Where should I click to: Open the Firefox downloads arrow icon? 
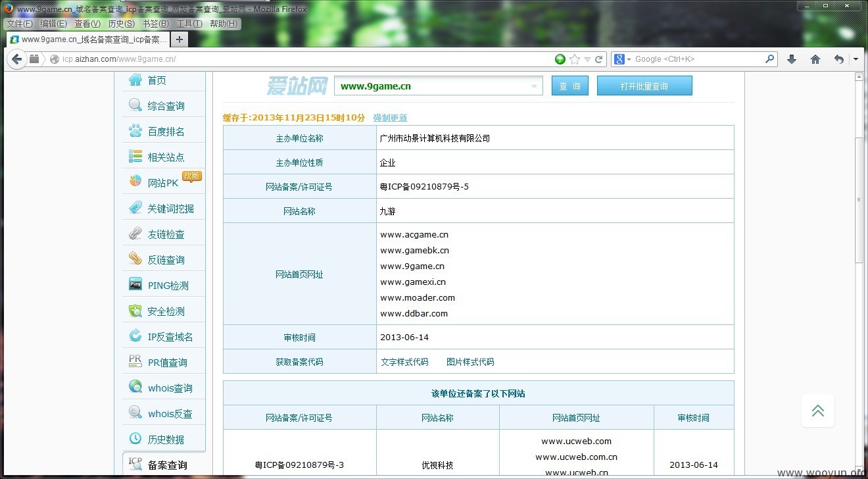click(792, 59)
